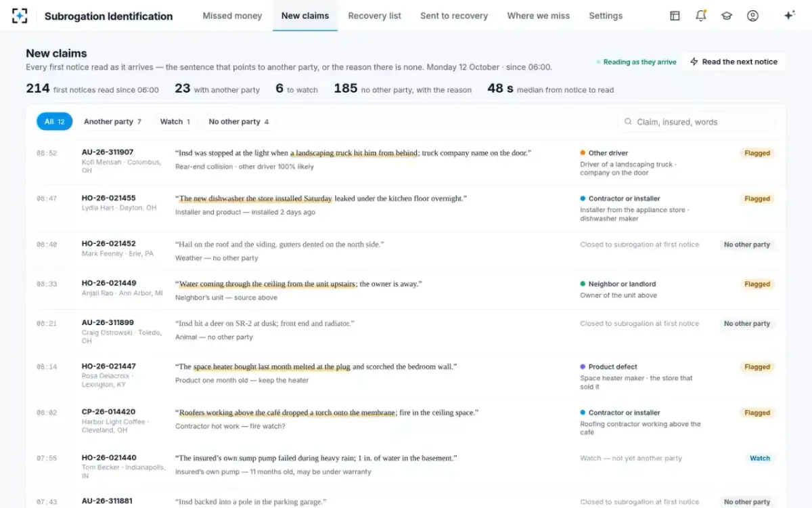Open claim HO-26-021440
Image resolution: width=812 pixels, height=508 pixels.
109,458
